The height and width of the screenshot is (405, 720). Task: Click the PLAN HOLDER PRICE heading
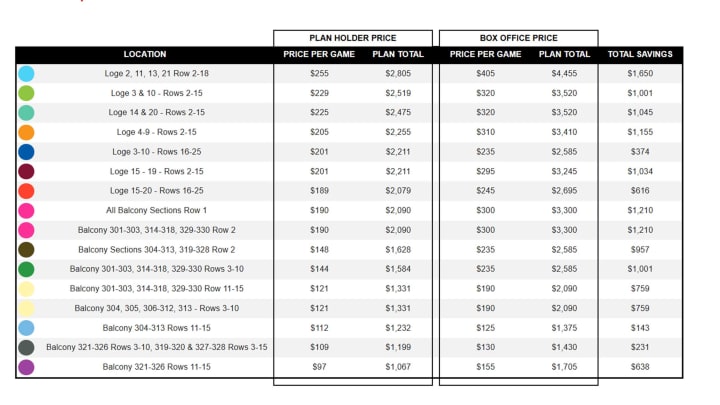pyautogui.click(x=352, y=37)
